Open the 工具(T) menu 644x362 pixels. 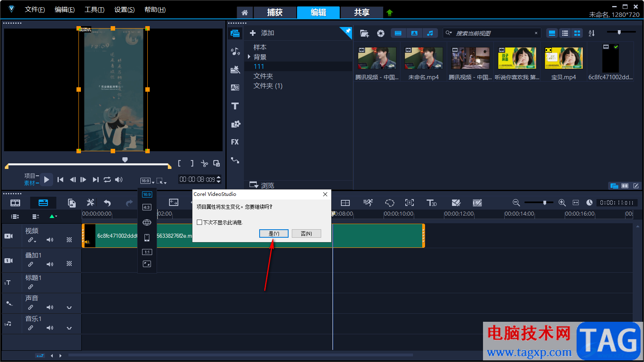[x=94, y=9]
